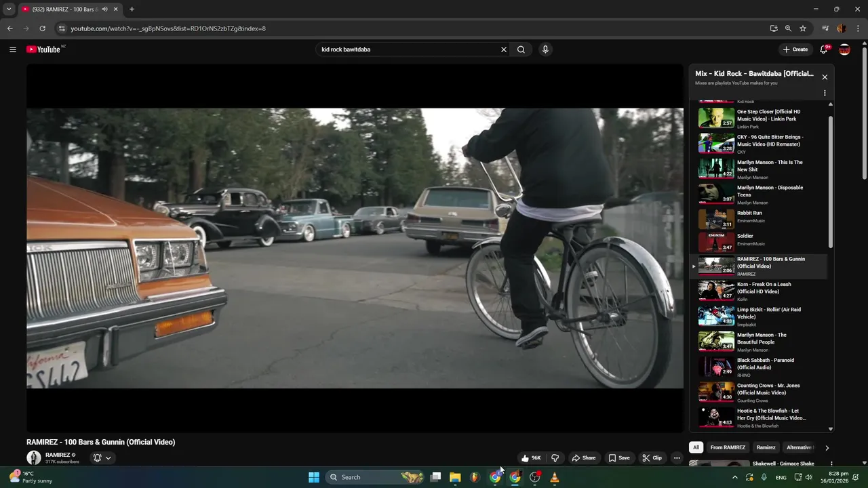
Task: Open Chrome three-dot menu
Action: [x=858, y=28]
